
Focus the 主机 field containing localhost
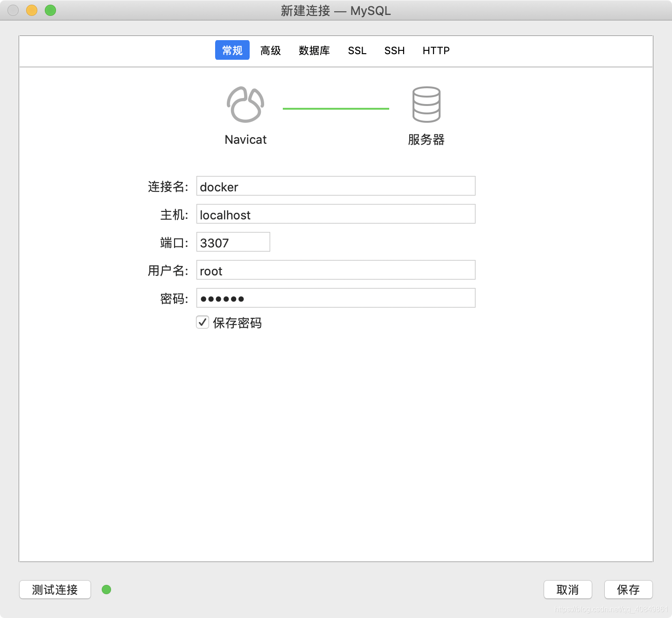pos(336,214)
